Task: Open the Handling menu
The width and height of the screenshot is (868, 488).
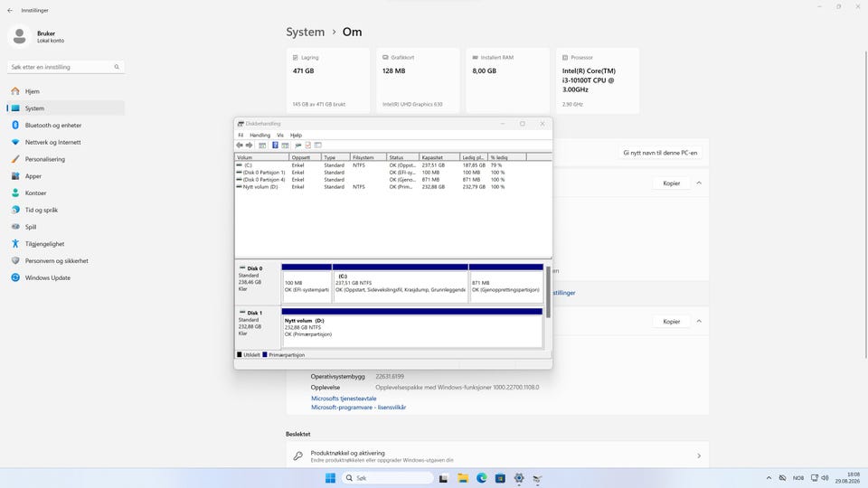Action: click(259, 135)
